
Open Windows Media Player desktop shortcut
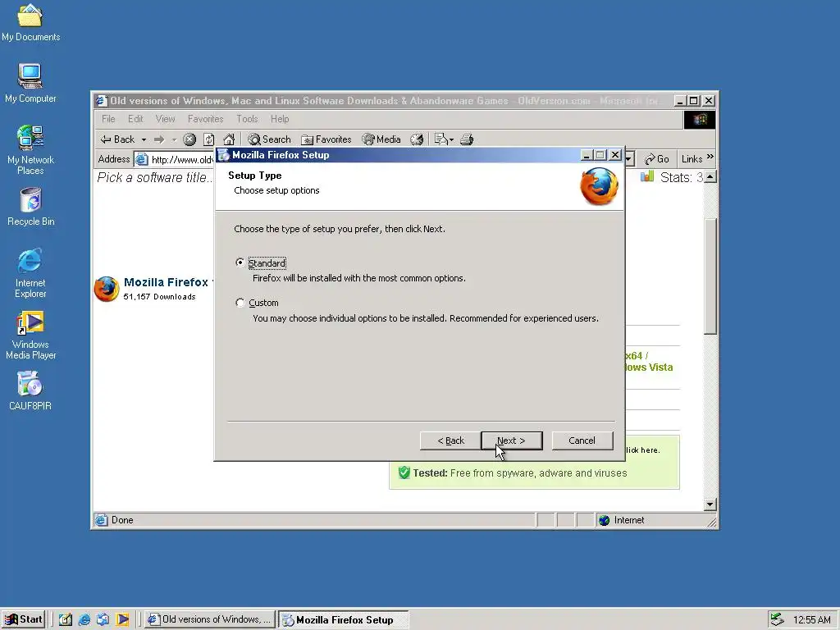[x=30, y=336]
